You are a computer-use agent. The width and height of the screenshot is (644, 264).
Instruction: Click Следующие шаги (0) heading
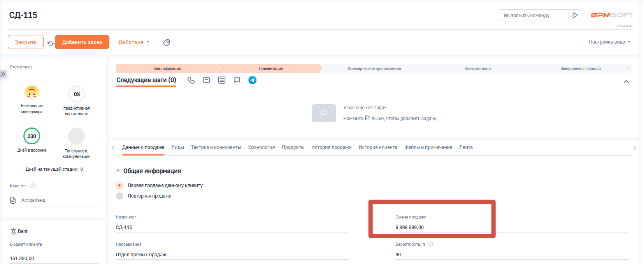coord(146,80)
